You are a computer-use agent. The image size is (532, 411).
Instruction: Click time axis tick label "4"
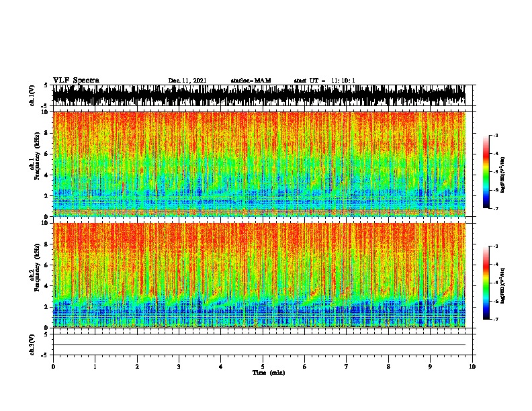[x=221, y=367]
